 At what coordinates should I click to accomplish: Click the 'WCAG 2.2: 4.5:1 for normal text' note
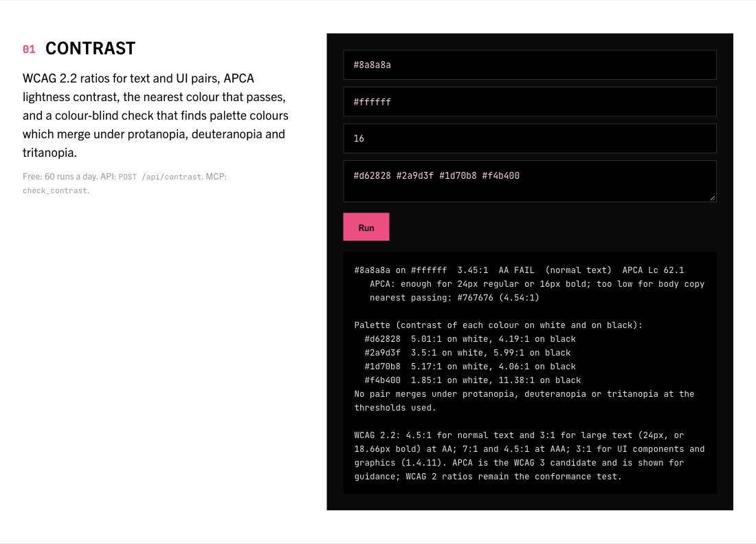coord(529,456)
